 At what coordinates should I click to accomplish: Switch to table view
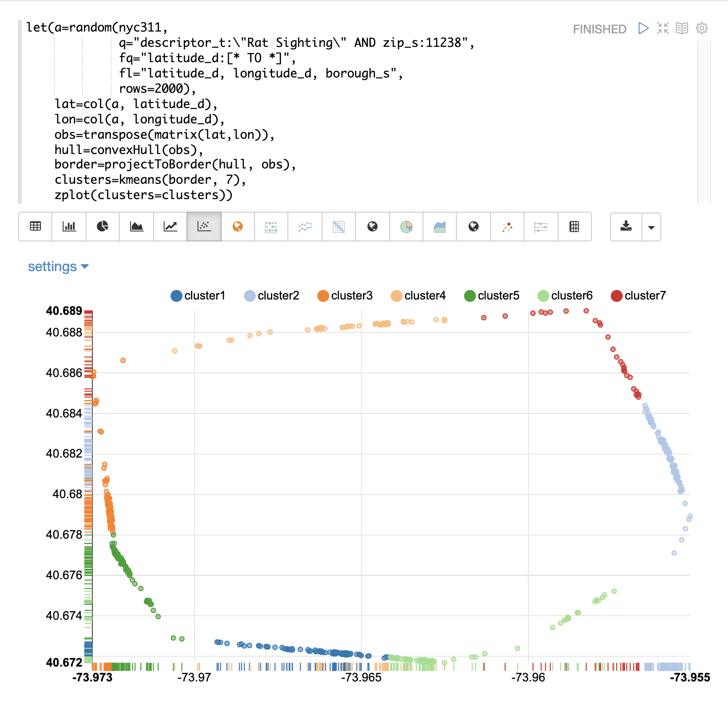[x=36, y=227]
